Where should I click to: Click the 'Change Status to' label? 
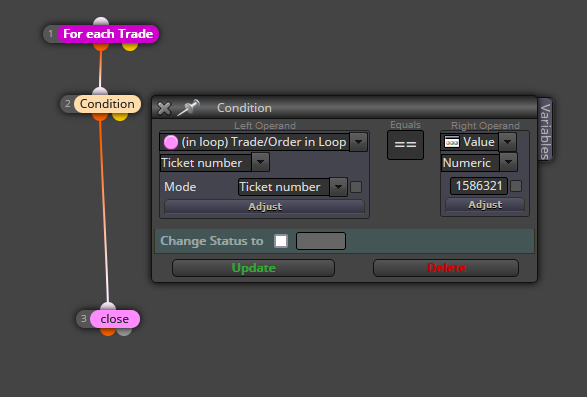coord(212,241)
